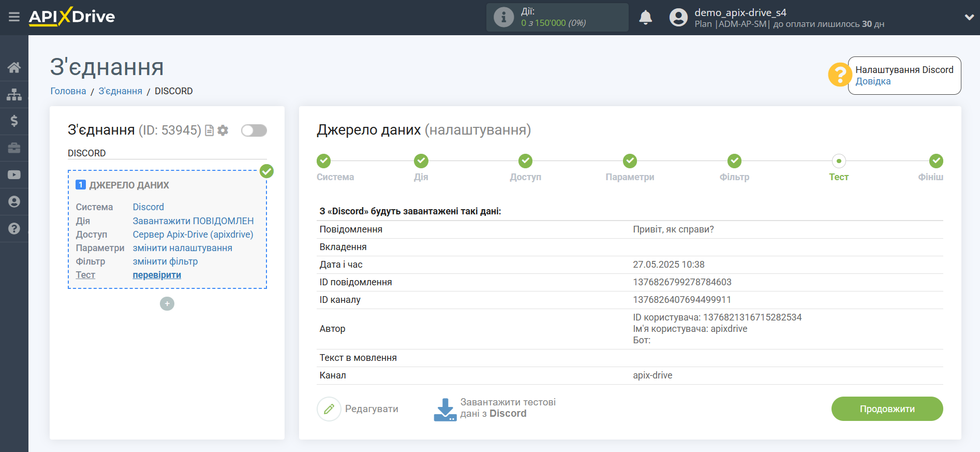Click the actions info icon
The image size is (980, 452).
[503, 17]
